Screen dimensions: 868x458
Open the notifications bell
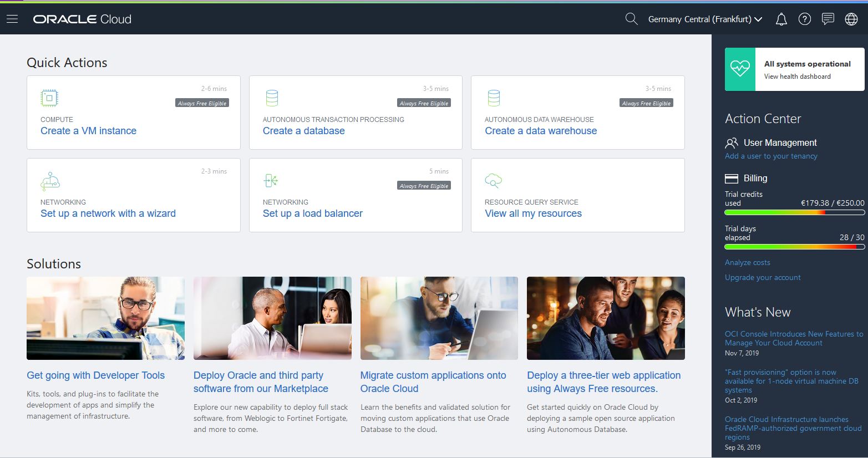click(781, 19)
